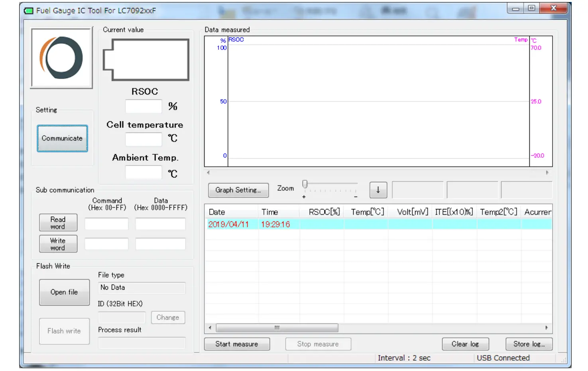Open the Graph Setting dialog
The image size is (588, 371).
tap(238, 190)
